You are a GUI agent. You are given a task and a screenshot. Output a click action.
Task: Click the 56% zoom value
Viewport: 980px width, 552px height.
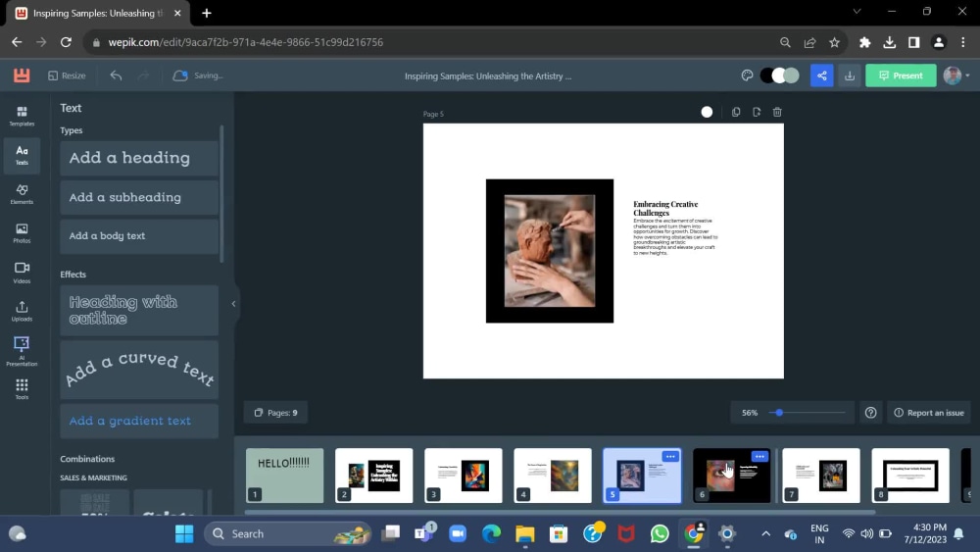(750, 413)
